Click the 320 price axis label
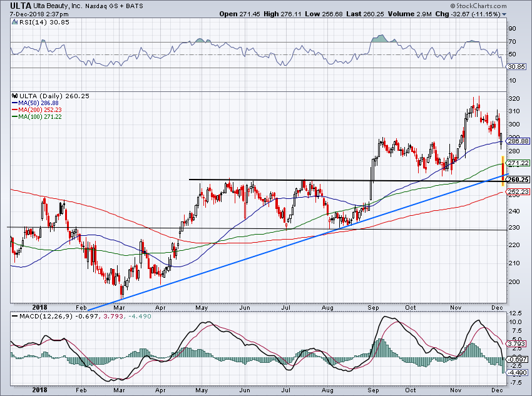The width and height of the screenshot is (532, 396). coord(514,99)
